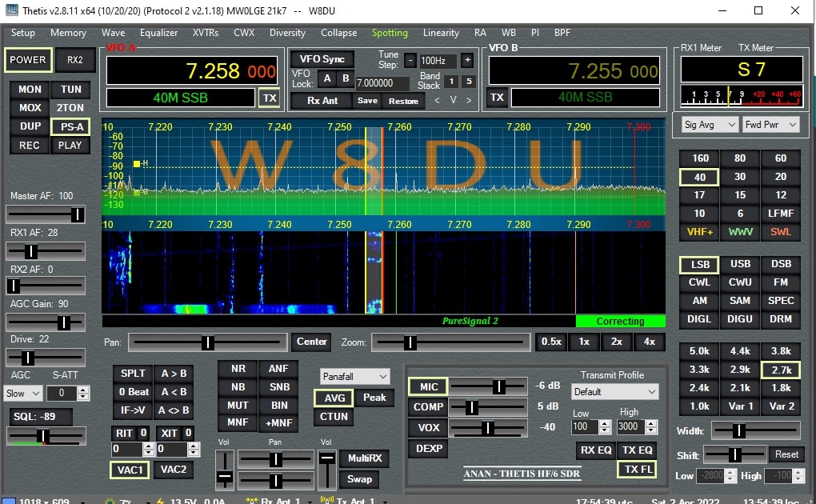The height and width of the screenshot is (504, 816).
Task: Click the 7.000000 lock frequency field
Action: tap(382, 82)
